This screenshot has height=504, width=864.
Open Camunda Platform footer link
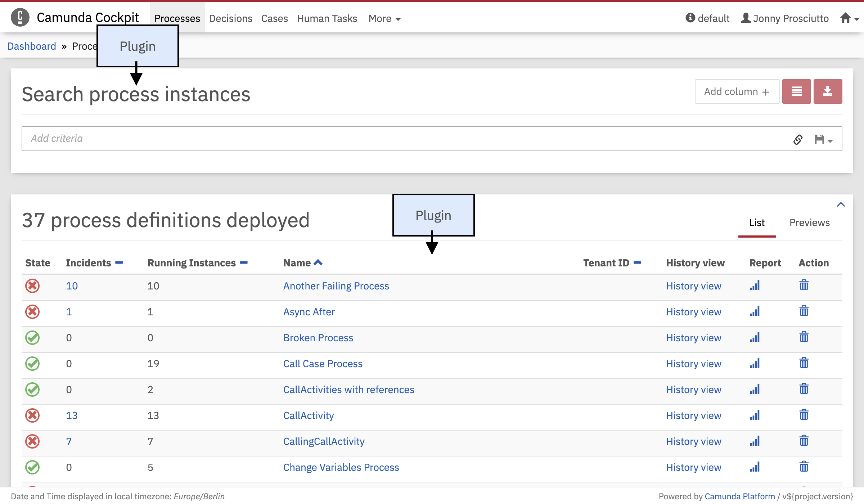(x=740, y=496)
